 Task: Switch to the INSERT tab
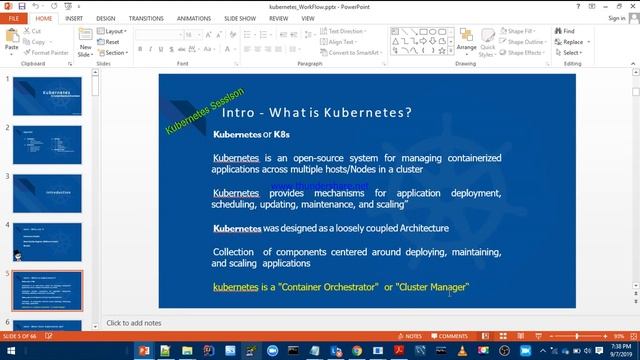pyautogui.click(x=74, y=18)
